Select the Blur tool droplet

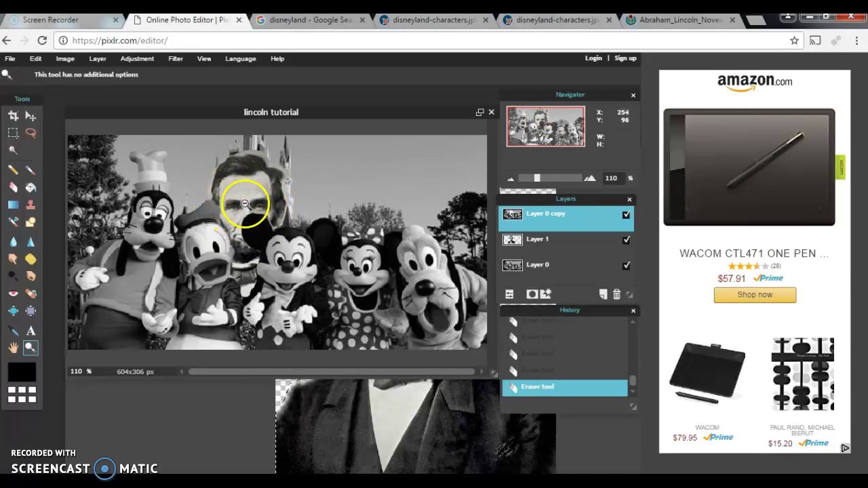click(13, 242)
